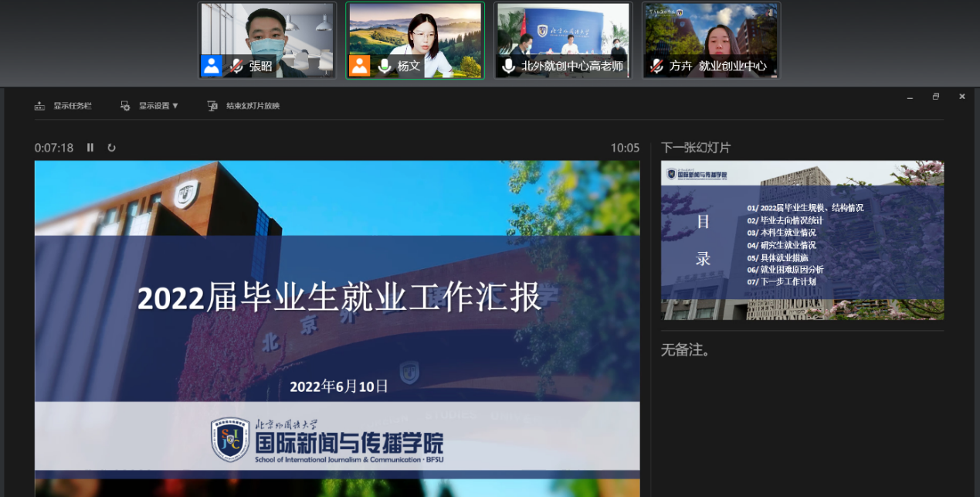Click the 国际新闻与传播学院 school name on the main slide

pos(350,444)
